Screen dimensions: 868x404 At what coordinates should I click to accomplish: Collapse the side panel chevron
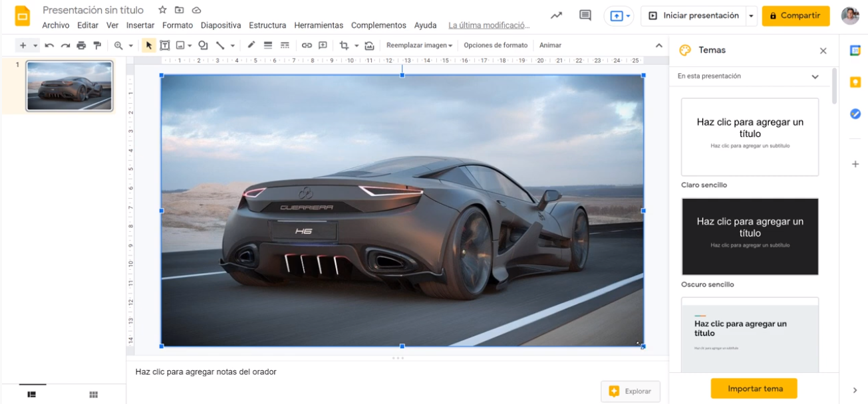point(855,390)
